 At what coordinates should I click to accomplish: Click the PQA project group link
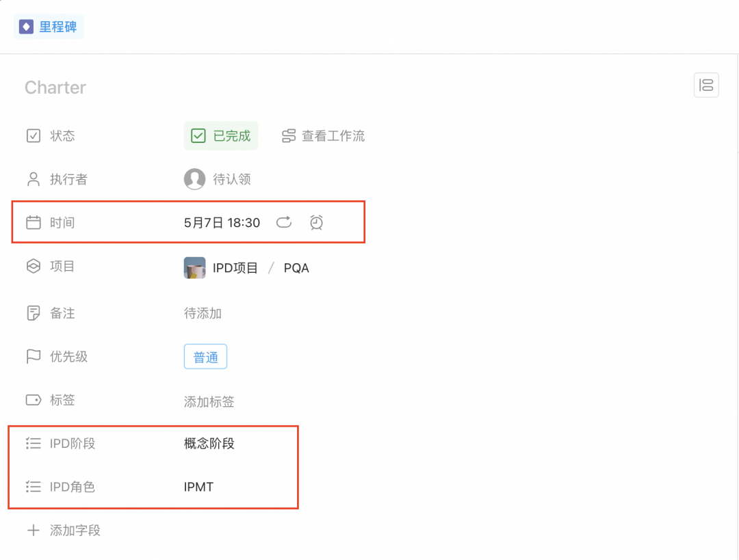click(296, 268)
